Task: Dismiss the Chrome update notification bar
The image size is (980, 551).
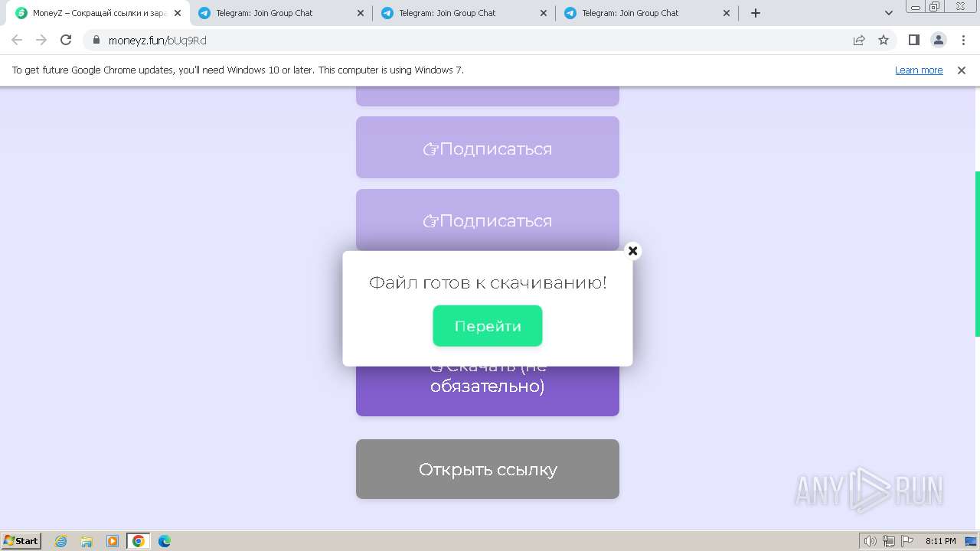Action: click(962, 70)
